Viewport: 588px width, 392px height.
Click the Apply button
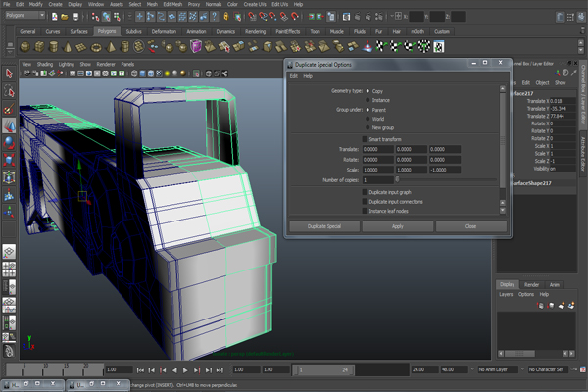click(398, 226)
